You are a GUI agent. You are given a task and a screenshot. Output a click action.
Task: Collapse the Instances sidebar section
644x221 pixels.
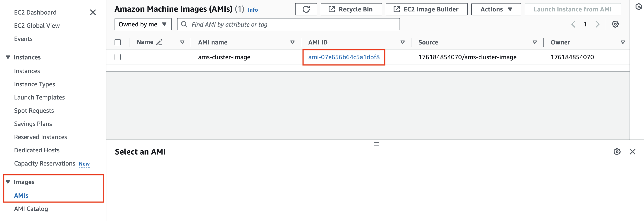point(8,57)
